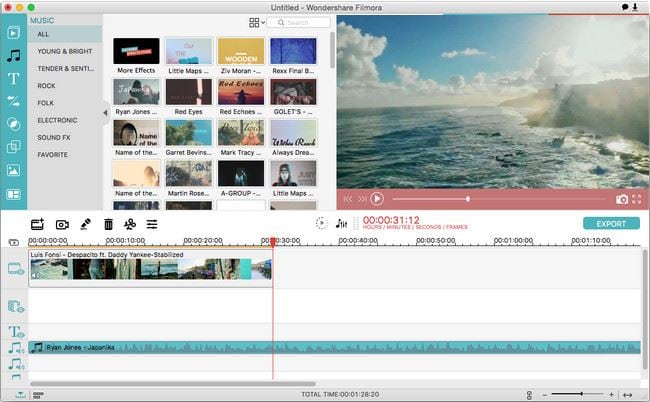Click the first music track header icon
This screenshot has width=650, height=402.
click(16, 348)
